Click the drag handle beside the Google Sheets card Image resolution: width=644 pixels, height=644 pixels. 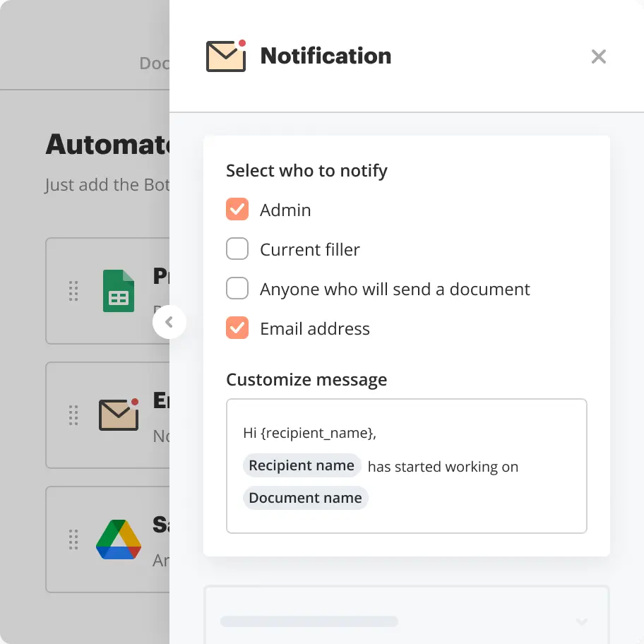coord(73,291)
